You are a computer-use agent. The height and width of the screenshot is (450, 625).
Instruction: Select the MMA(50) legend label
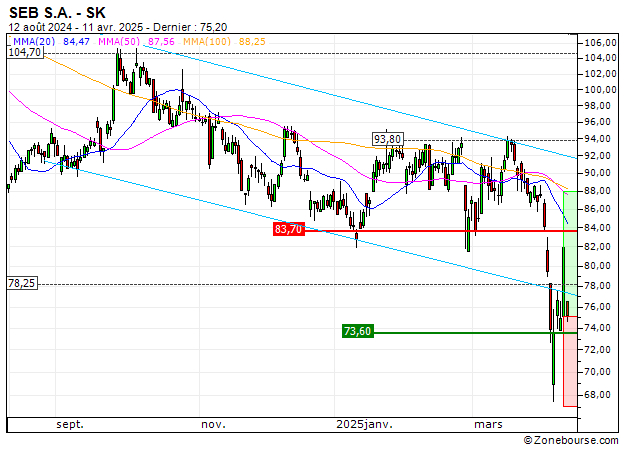click(119, 41)
